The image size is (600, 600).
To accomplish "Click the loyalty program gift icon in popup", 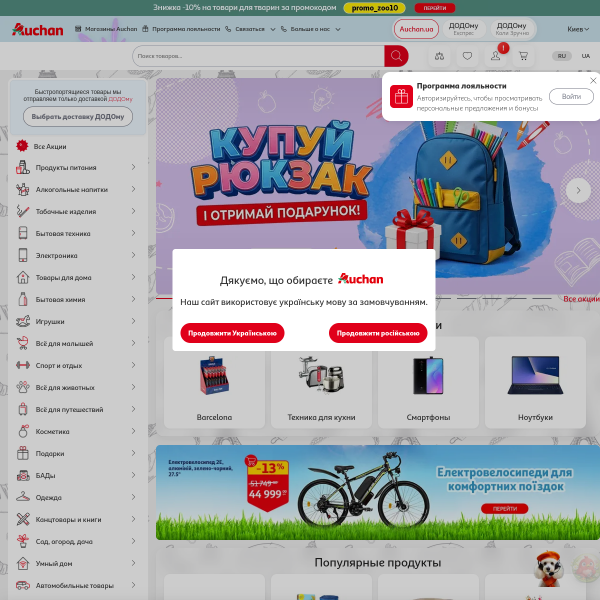I will coord(401,96).
